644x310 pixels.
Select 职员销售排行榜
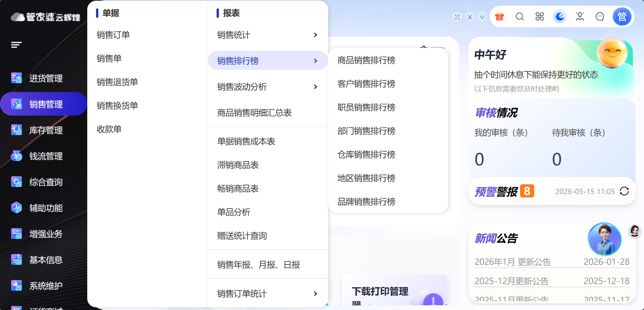pyautogui.click(x=366, y=107)
